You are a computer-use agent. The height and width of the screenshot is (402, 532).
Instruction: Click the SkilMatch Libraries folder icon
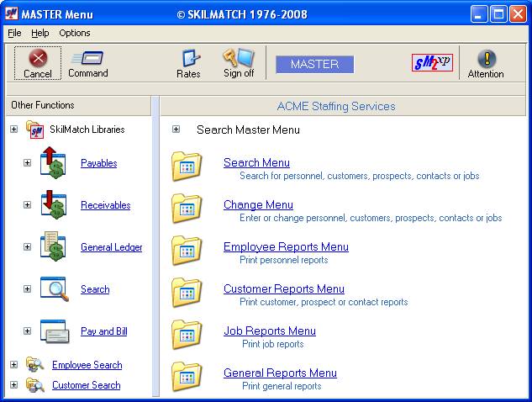tap(34, 130)
